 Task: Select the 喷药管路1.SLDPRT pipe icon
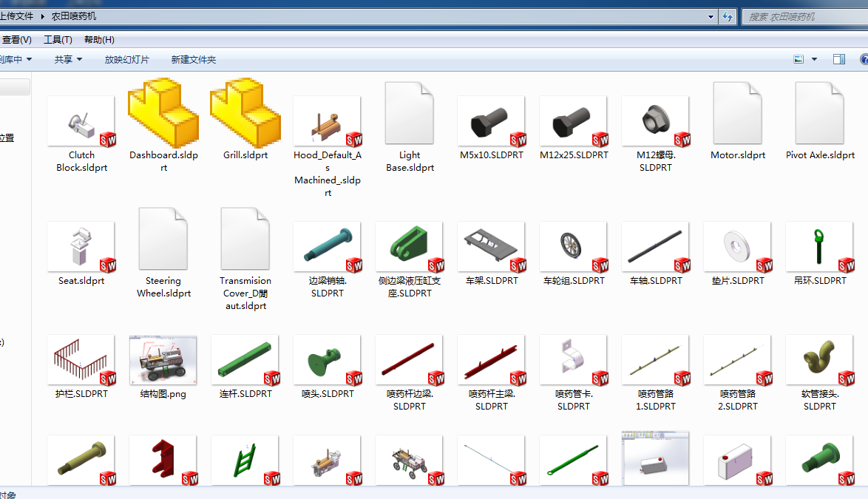click(655, 359)
